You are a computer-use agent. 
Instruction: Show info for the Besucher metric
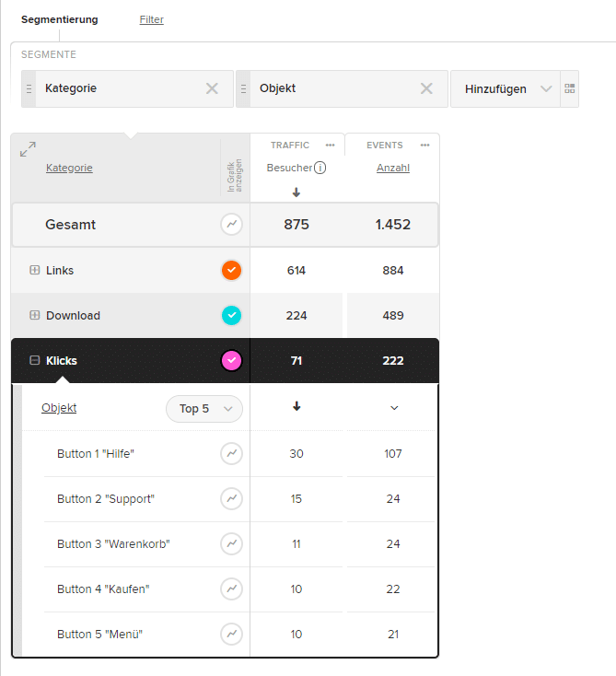(x=320, y=168)
